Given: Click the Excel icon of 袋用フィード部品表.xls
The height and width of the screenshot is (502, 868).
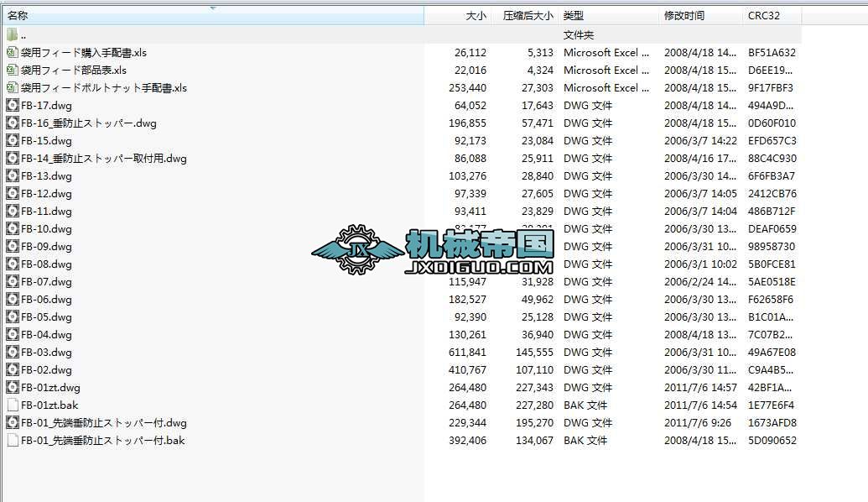Looking at the screenshot, I should [x=13, y=71].
